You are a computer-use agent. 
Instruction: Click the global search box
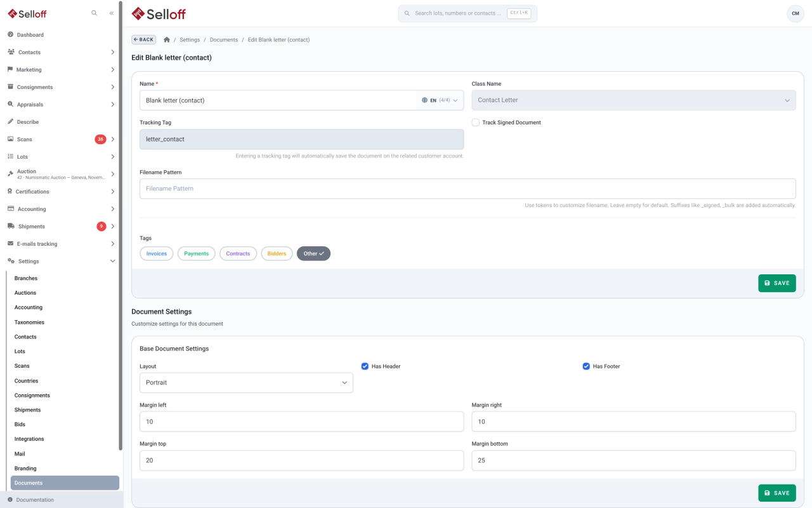tap(468, 13)
